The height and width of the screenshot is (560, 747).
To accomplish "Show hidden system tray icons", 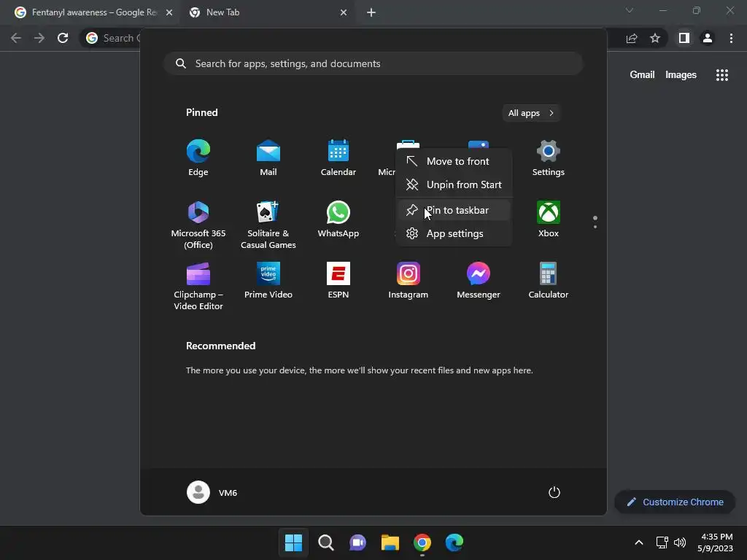I will click(x=639, y=542).
